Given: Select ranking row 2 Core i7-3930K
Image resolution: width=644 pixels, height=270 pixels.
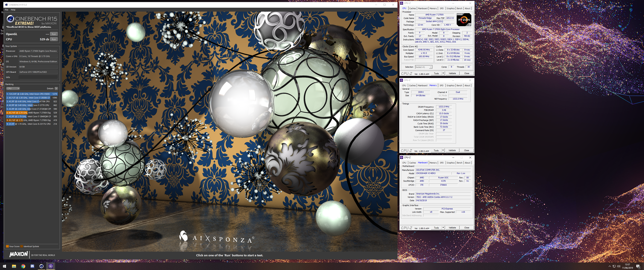Looking at the screenshot, I should click(32, 98).
